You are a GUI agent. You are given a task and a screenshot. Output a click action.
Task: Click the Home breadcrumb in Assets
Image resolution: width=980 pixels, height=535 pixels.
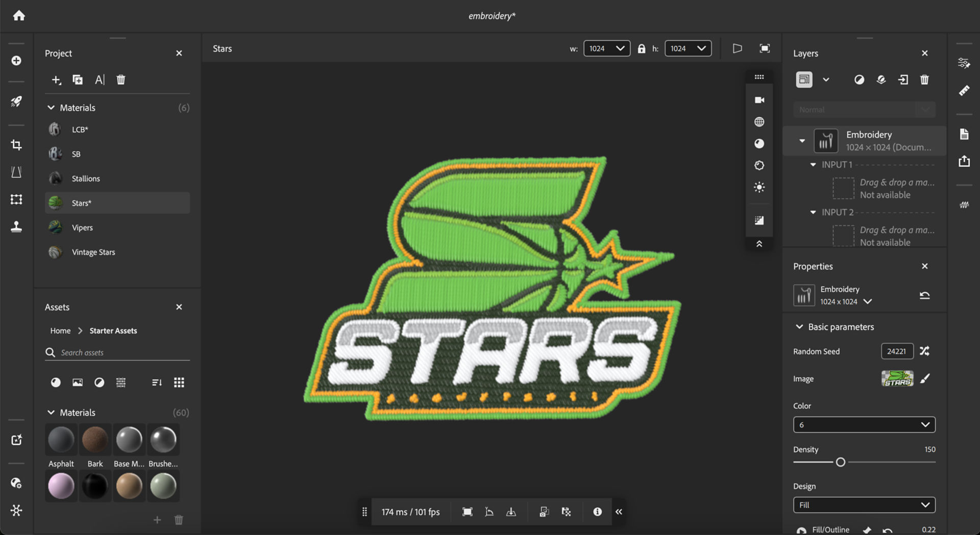60,330
